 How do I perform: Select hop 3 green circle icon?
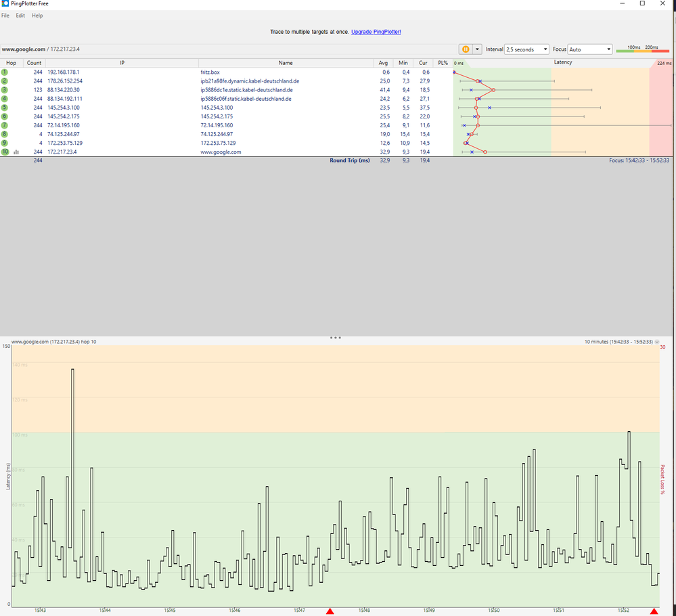4,90
